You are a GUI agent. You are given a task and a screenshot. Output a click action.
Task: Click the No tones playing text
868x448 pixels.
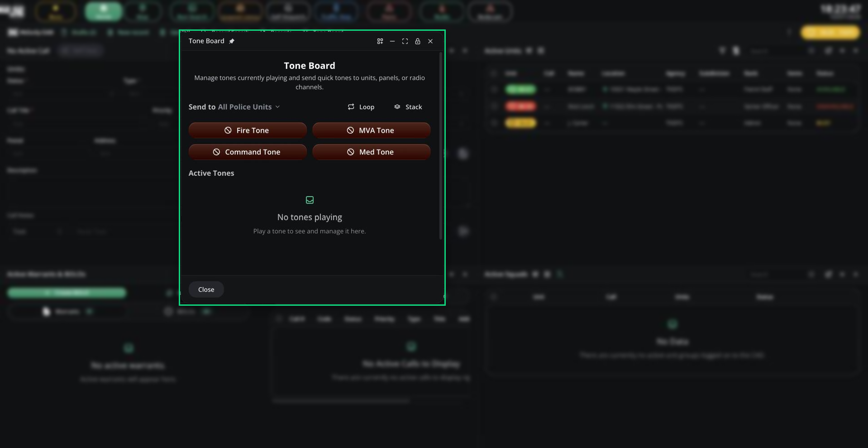click(x=310, y=217)
